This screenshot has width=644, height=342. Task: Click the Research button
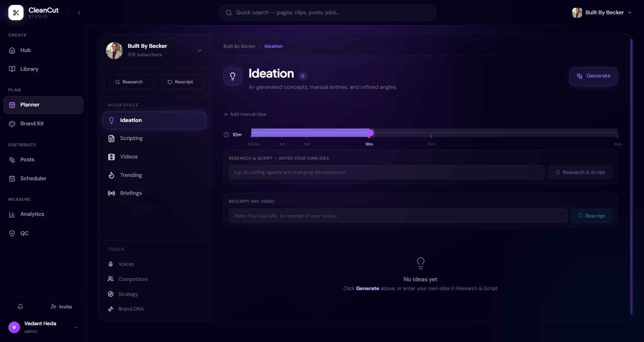[129, 82]
